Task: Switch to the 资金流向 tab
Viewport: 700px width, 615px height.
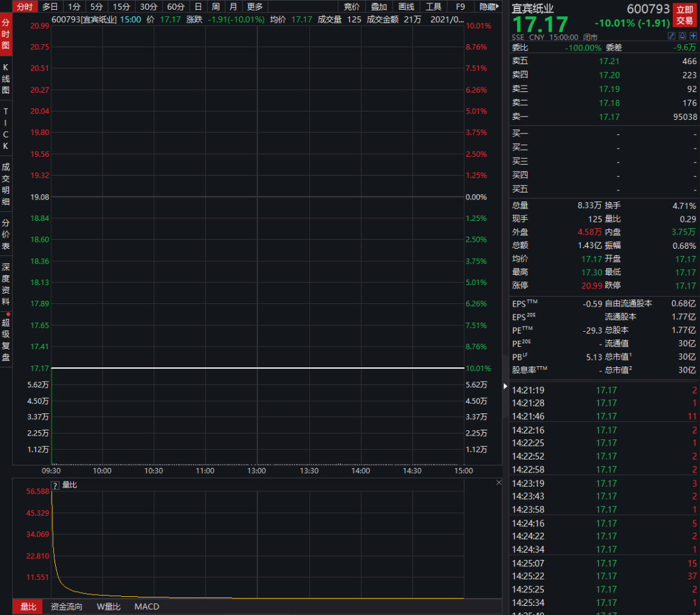Action: coord(66,607)
